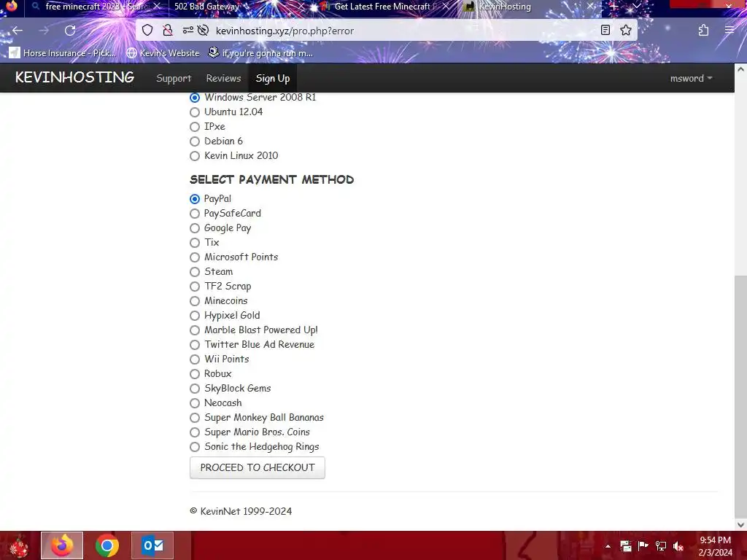Launch Google Chrome from the taskbar
The height and width of the screenshot is (560, 747).
(x=107, y=545)
